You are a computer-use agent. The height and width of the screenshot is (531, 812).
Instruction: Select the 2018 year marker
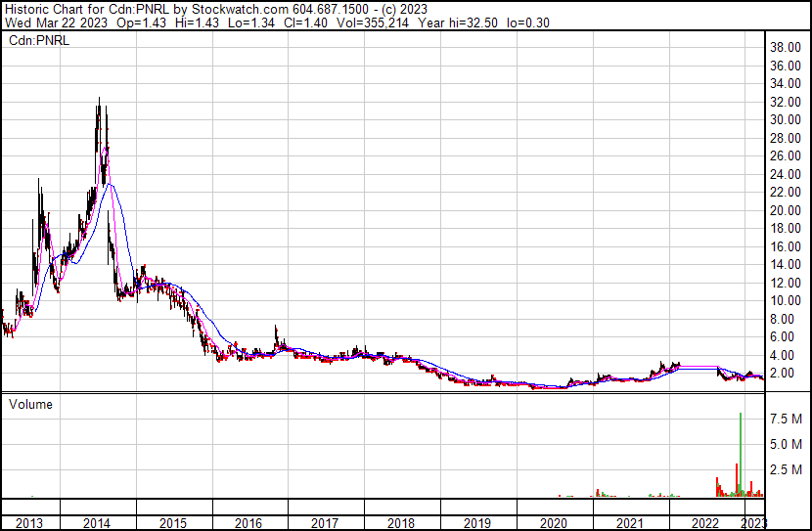click(401, 523)
